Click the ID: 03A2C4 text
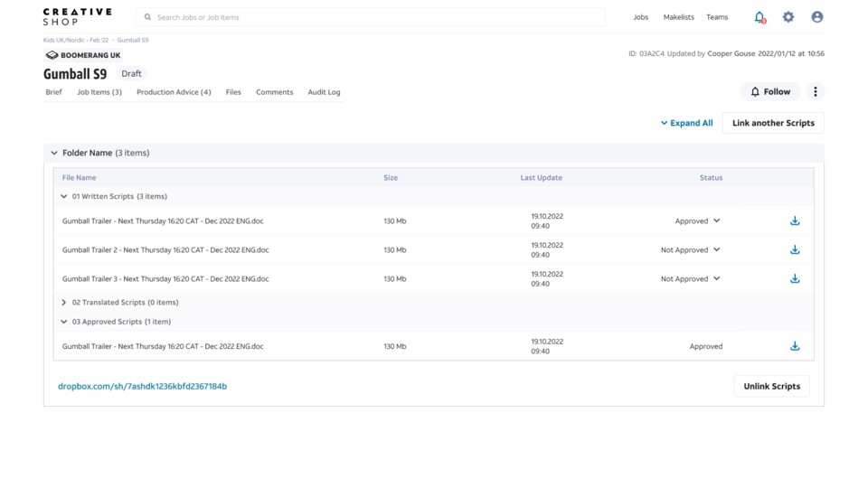Image resolution: width=868 pixels, height=488 pixels. (x=646, y=53)
